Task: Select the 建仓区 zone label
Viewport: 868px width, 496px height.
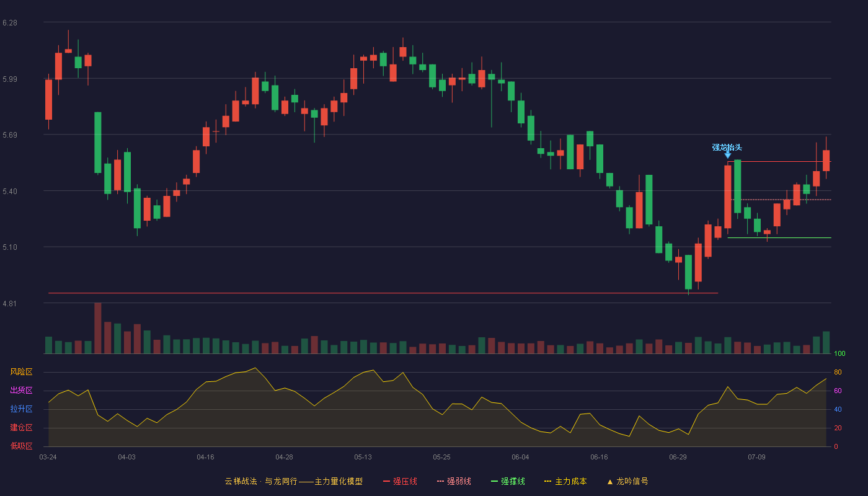Action: pos(21,428)
